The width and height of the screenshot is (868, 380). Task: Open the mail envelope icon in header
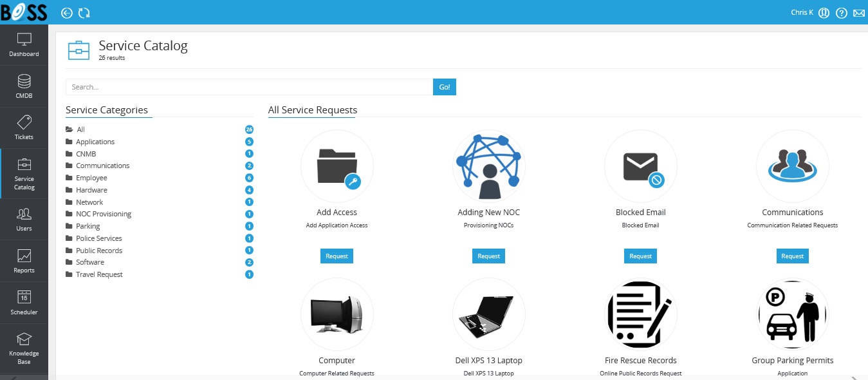point(859,13)
